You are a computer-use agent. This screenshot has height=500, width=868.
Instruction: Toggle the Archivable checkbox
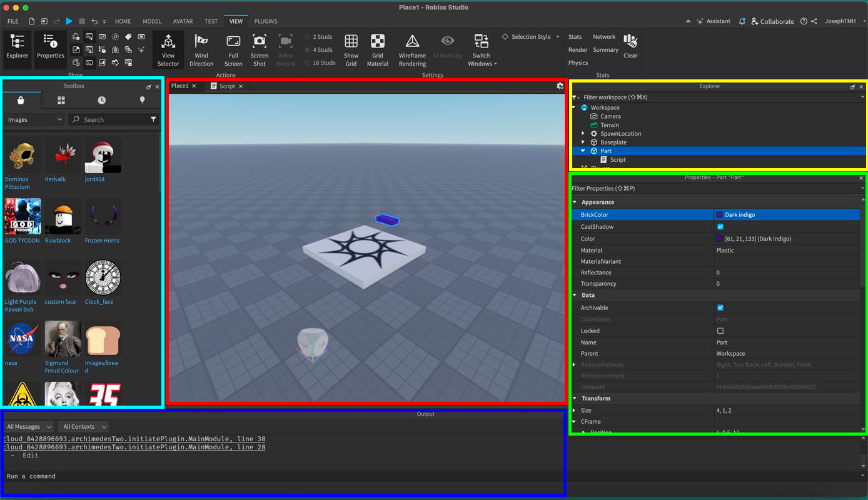[x=720, y=307]
